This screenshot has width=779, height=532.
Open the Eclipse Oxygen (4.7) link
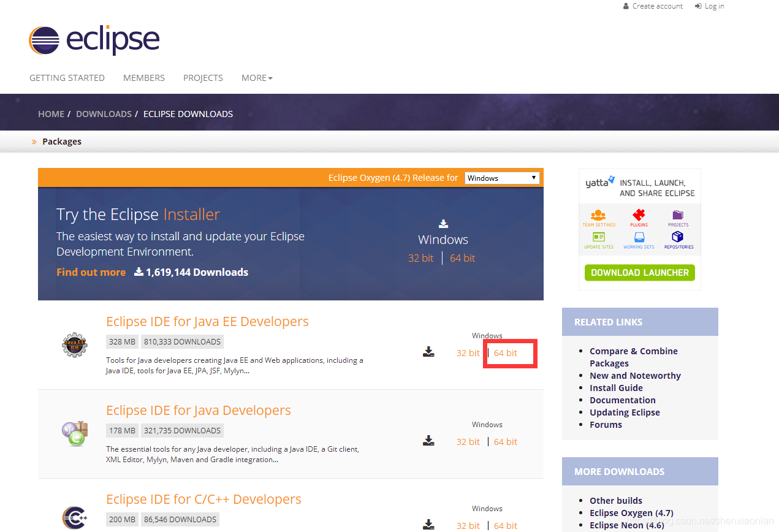pos(631,513)
